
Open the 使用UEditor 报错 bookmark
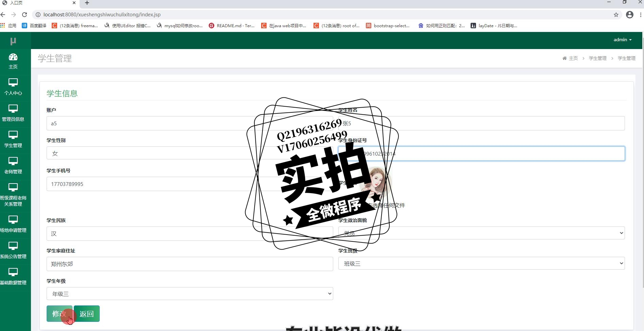click(x=128, y=26)
